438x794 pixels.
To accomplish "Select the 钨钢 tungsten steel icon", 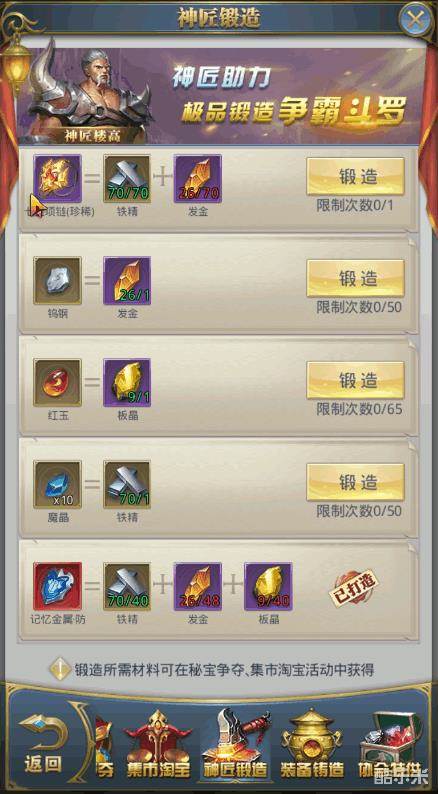I will click(57, 281).
